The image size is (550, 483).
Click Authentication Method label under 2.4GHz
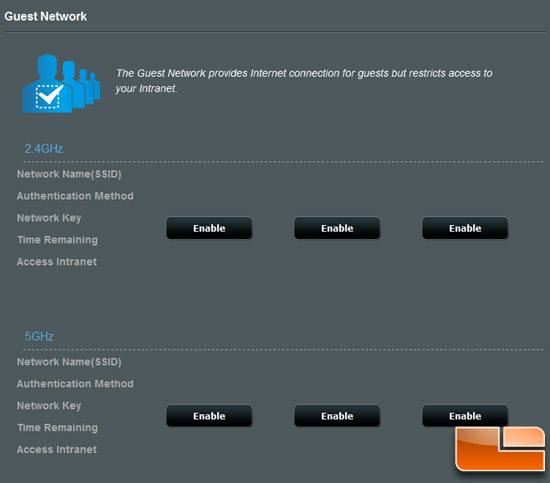(75, 196)
